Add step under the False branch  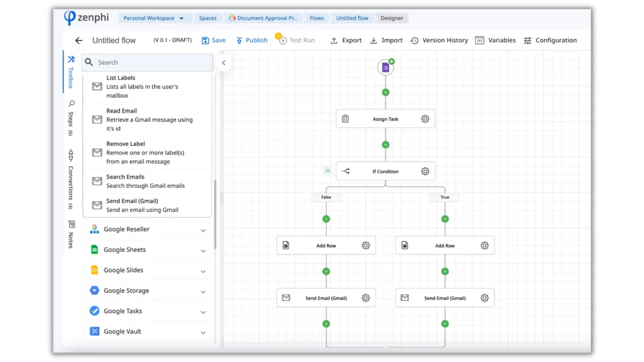pos(326,219)
